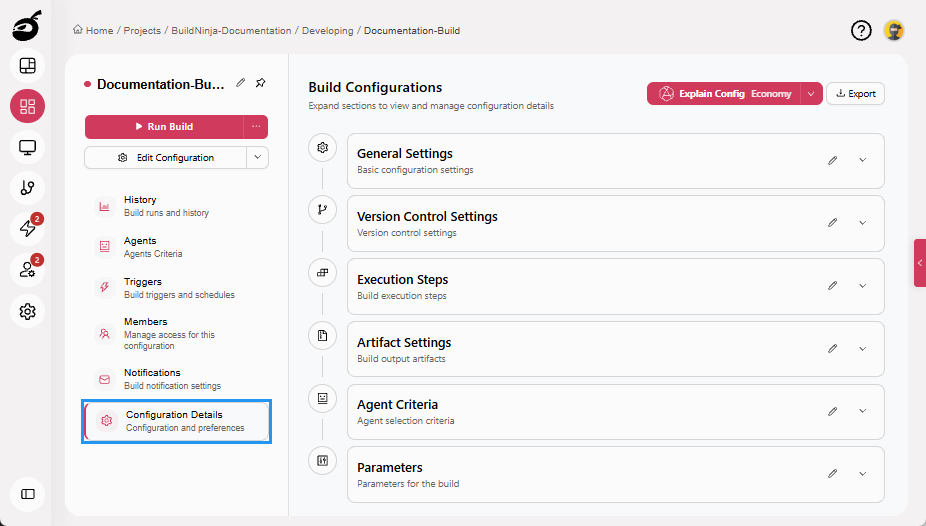Click the Edit Configuration button
The image size is (926, 526).
tap(166, 158)
